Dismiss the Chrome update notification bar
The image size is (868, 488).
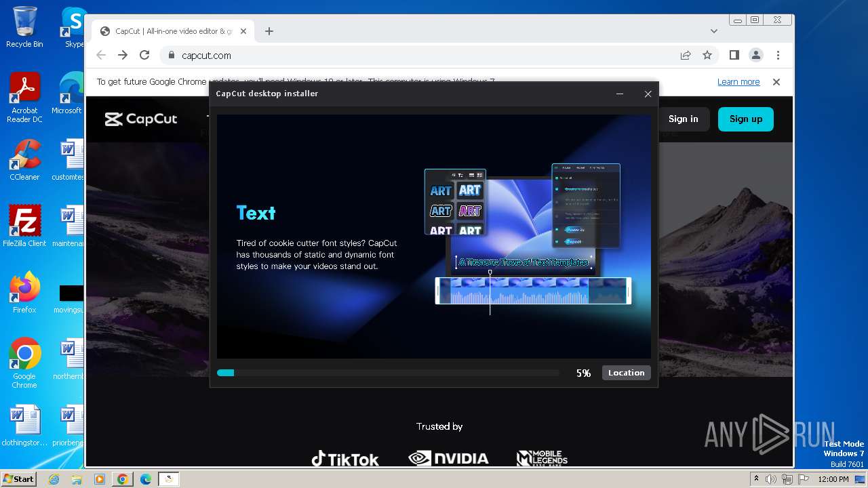[776, 82]
